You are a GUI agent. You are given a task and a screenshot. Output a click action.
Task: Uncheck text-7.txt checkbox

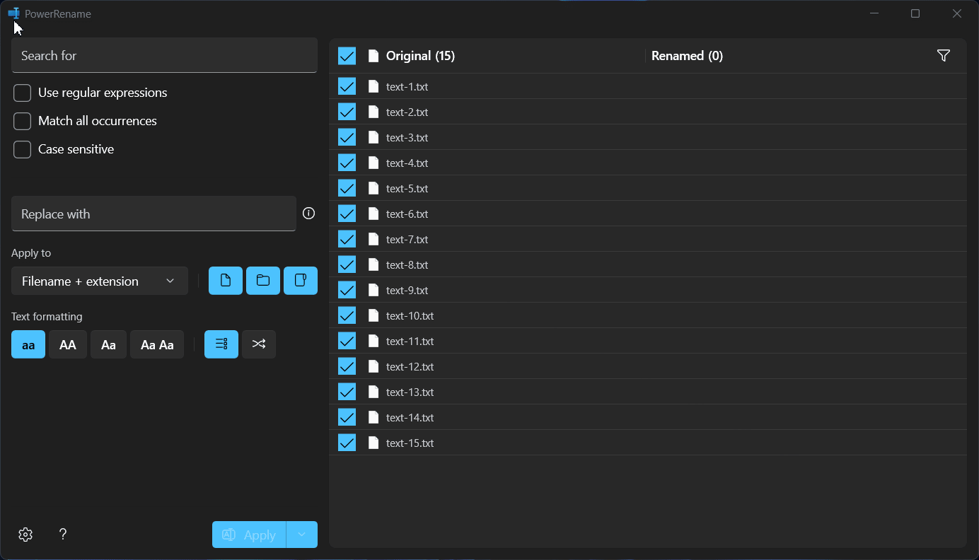pyautogui.click(x=347, y=239)
